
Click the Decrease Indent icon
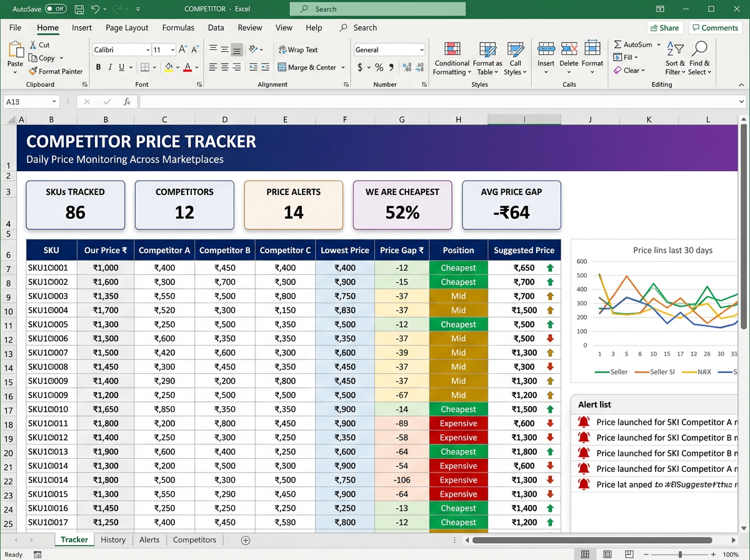click(x=253, y=67)
